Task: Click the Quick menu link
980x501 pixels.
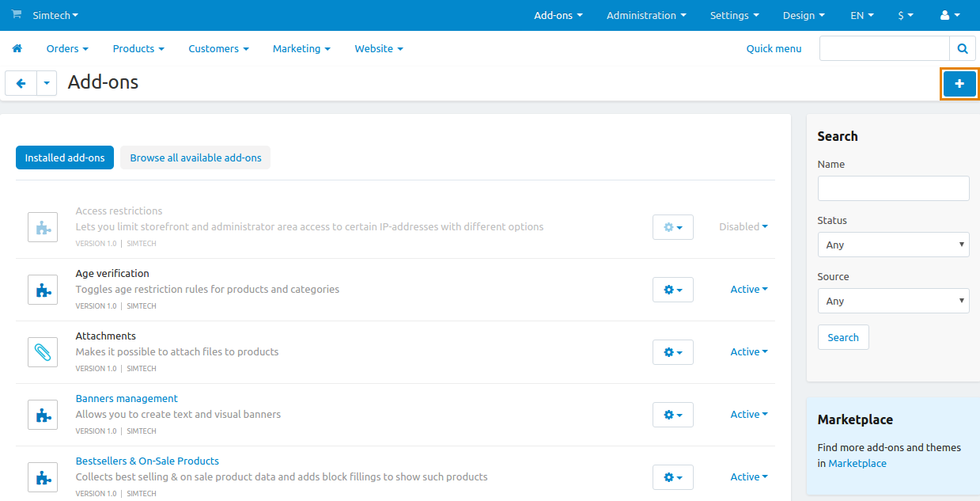Action: [774, 48]
